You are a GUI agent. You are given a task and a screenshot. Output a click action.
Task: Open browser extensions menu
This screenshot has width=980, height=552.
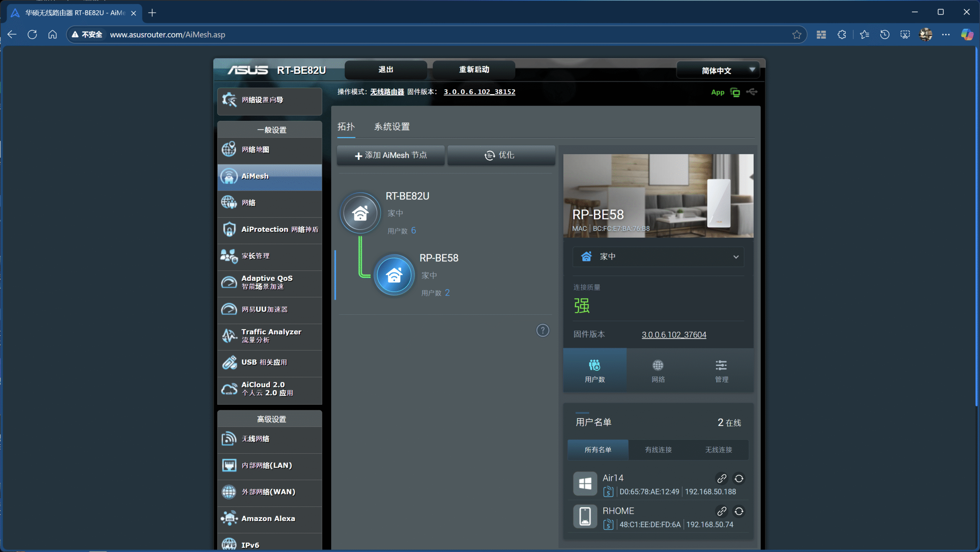[842, 35]
